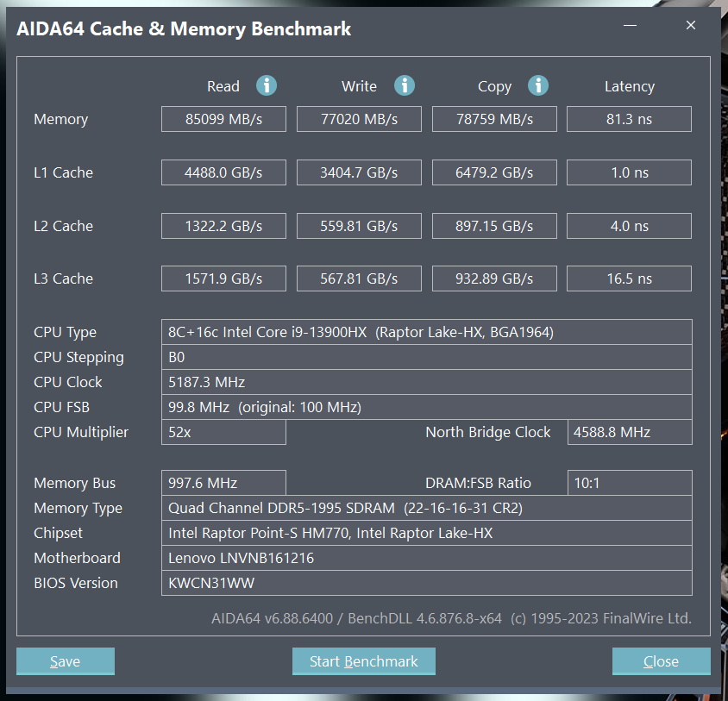Viewport: 728px width, 701px height.
Task: Click the Latency column header
Action: 630,86
